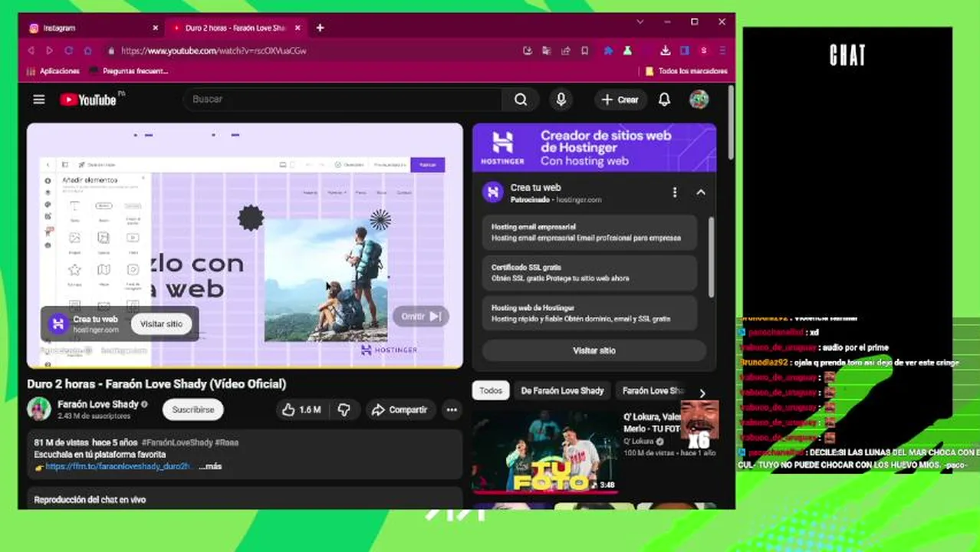Open Hosting email empresarial ad link
980x552 pixels.
click(x=590, y=232)
